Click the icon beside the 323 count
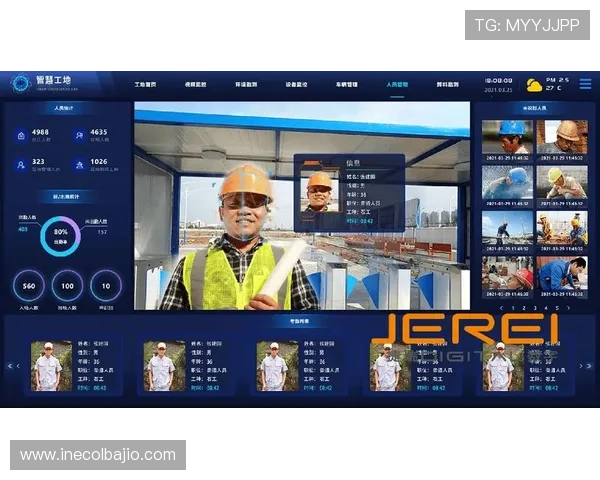Image resolution: width=600 pixels, height=480 pixels. click(x=21, y=164)
